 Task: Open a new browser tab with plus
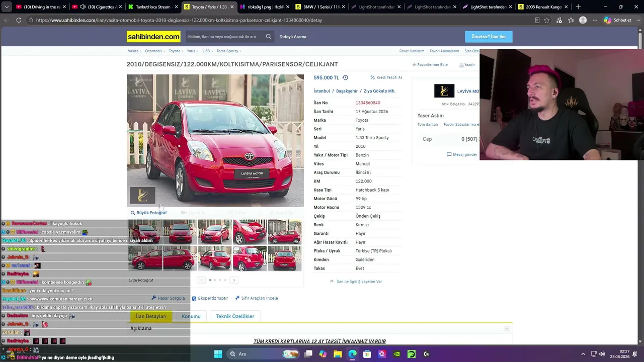point(578,7)
